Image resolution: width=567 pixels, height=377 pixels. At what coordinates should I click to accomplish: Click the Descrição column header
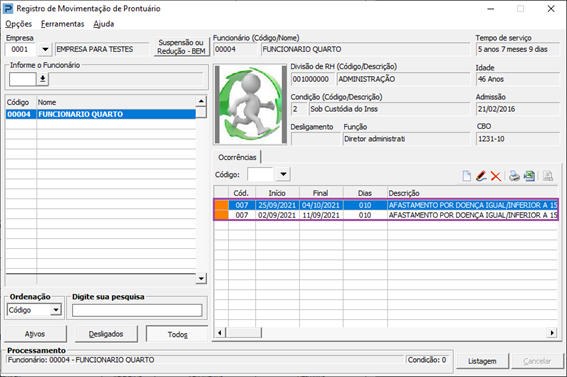coord(472,193)
